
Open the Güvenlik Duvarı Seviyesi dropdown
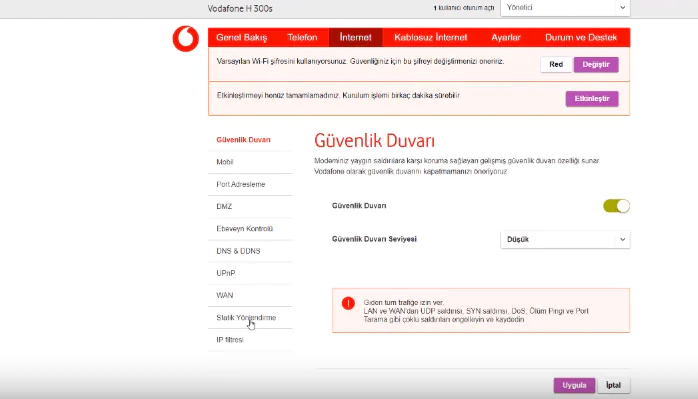pyautogui.click(x=565, y=240)
